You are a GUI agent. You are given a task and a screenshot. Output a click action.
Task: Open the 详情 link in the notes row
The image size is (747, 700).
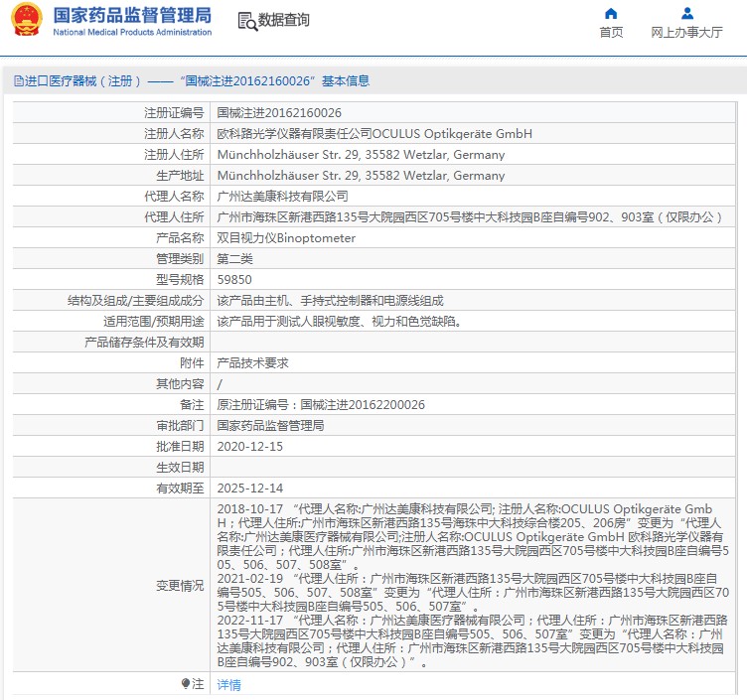(228, 685)
